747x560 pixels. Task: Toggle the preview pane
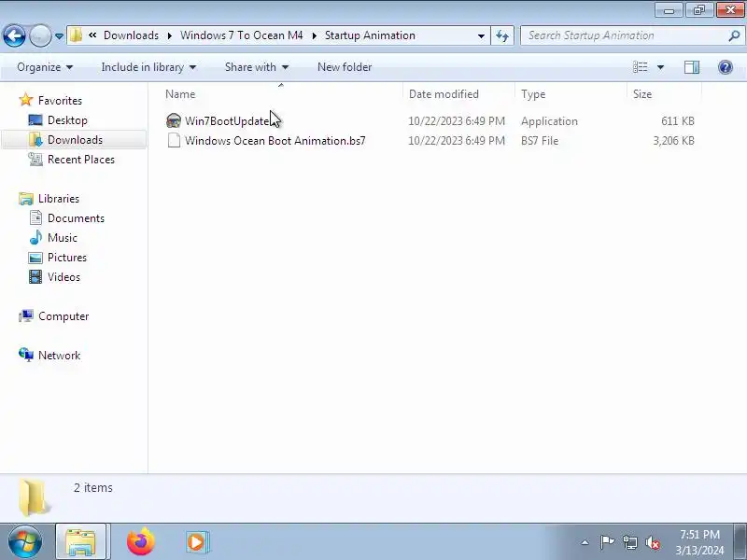pyautogui.click(x=692, y=67)
